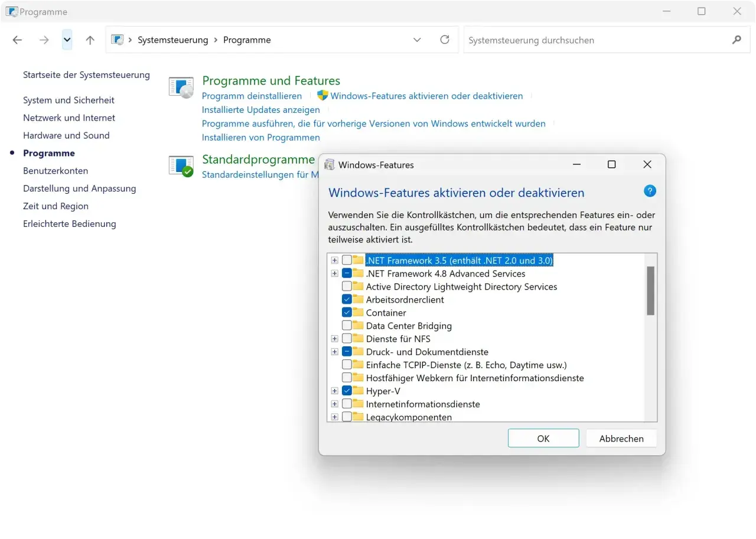Uncheck the Hyper-V checkbox
This screenshot has height=539, width=756.
coord(347,391)
